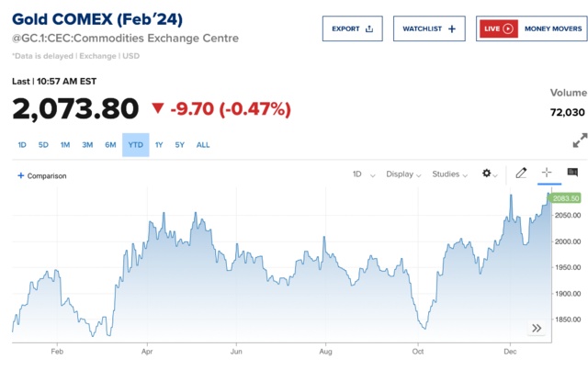Click the green 2083.50 price label
The width and height of the screenshot is (588, 370).
[563, 198]
